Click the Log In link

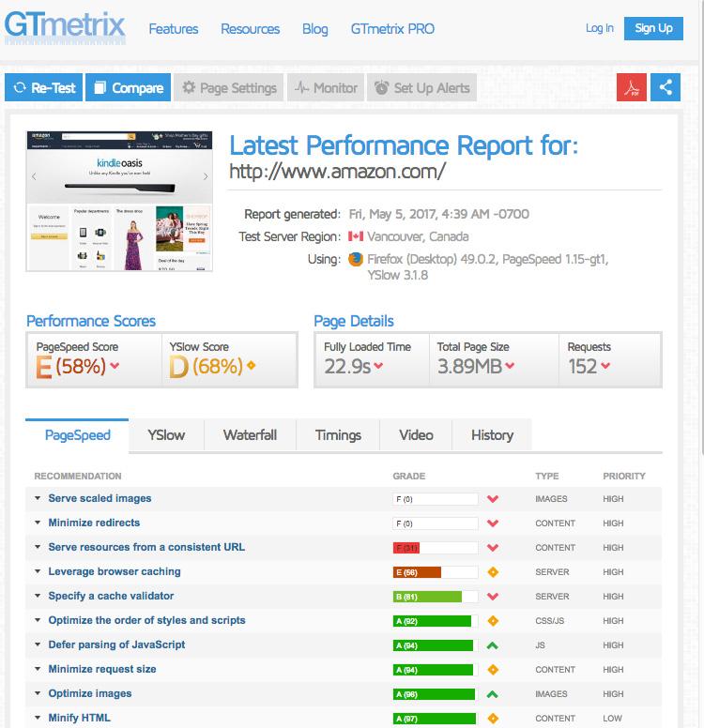pyautogui.click(x=600, y=28)
